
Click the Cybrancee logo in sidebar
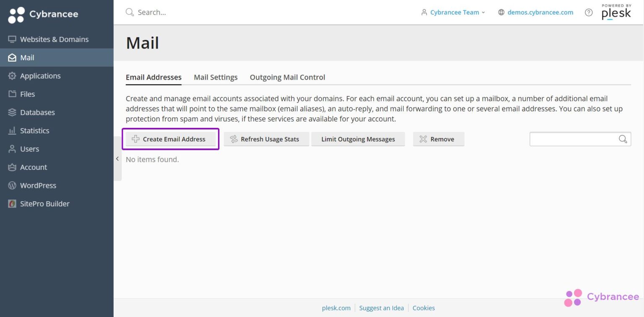click(x=43, y=15)
